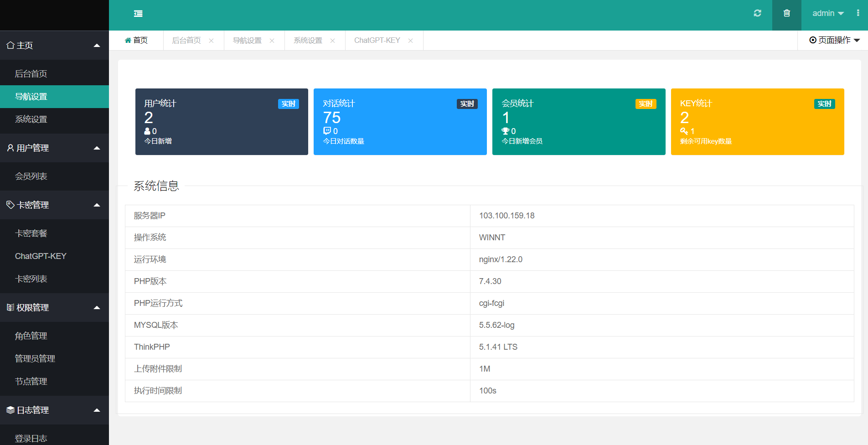
Task: Open 卡密套餐 in the sidebar
Action: [x=54, y=233]
